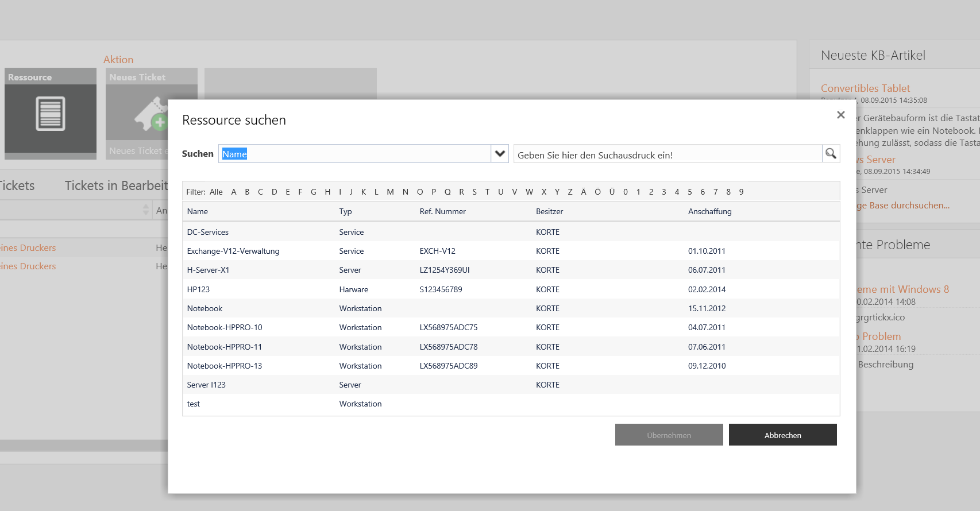Image resolution: width=980 pixels, height=511 pixels.
Task: Select the HP123 resource row
Action: tap(511, 289)
